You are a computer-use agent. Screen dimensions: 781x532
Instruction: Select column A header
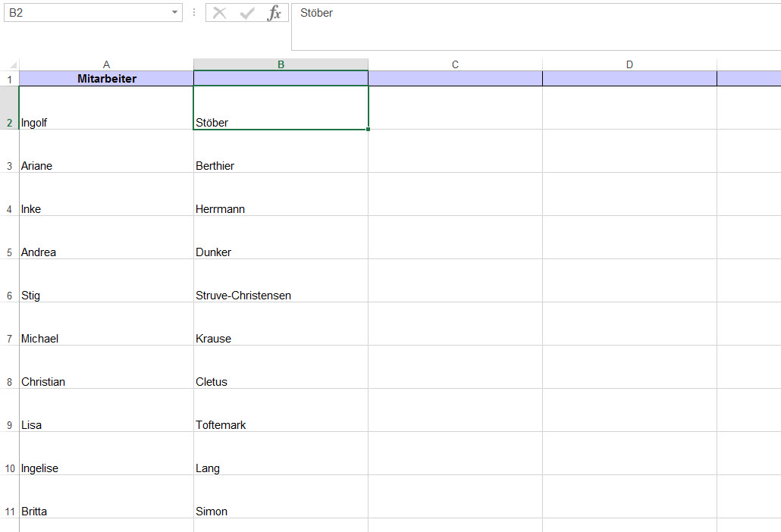click(x=106, y=64)
